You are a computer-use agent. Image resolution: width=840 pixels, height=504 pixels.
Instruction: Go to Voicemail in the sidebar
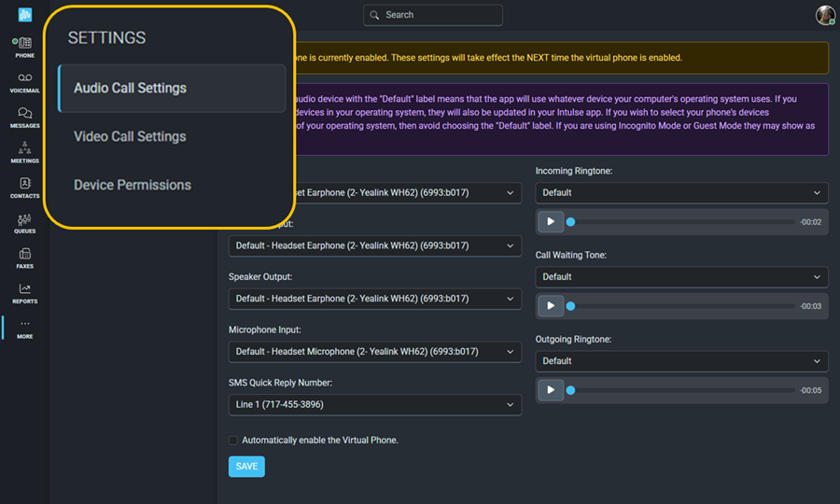[24, 81]
